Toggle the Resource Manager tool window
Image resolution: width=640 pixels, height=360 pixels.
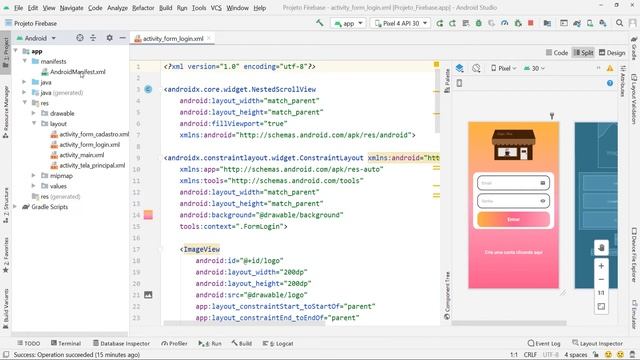coord(6,111)
